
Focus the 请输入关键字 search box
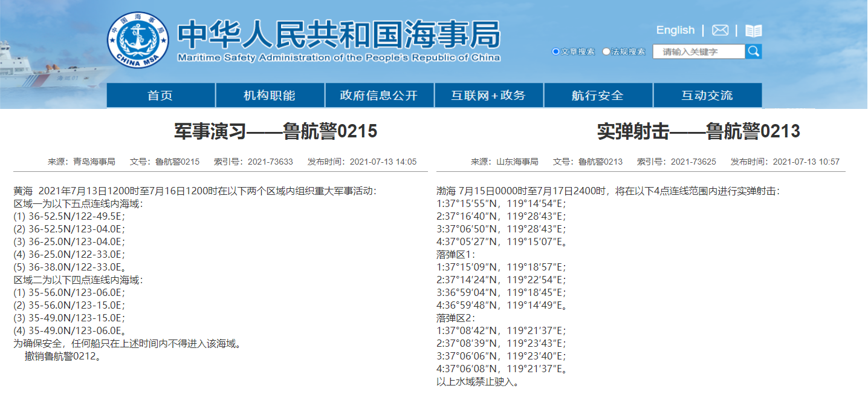coord(698,51)
